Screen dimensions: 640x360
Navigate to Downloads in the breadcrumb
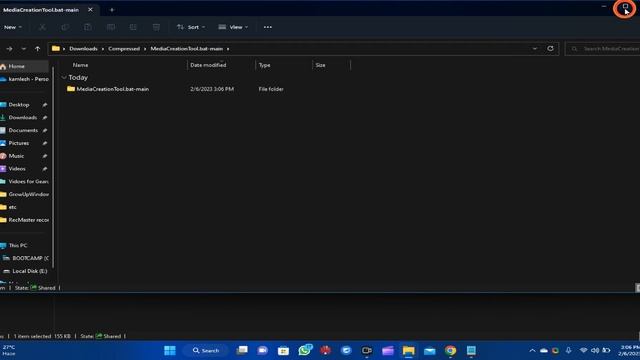click(83, 49)
